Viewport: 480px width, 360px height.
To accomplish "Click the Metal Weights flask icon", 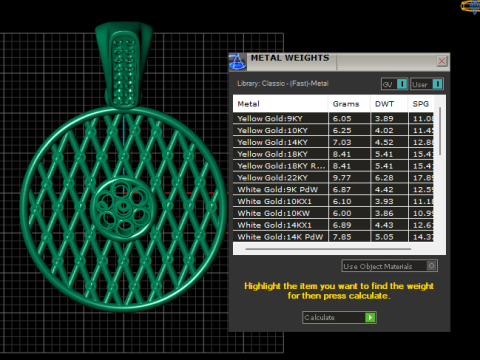I will tap(237, 62).
